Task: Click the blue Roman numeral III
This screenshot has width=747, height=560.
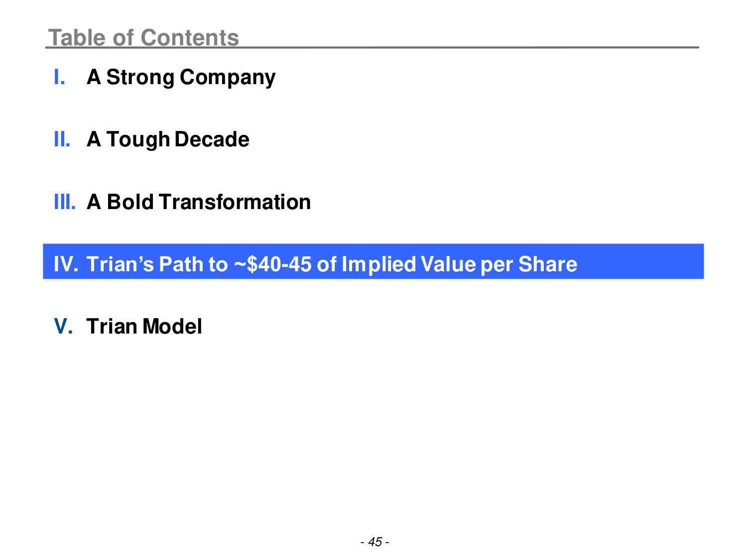Action: tap(65, 202)
